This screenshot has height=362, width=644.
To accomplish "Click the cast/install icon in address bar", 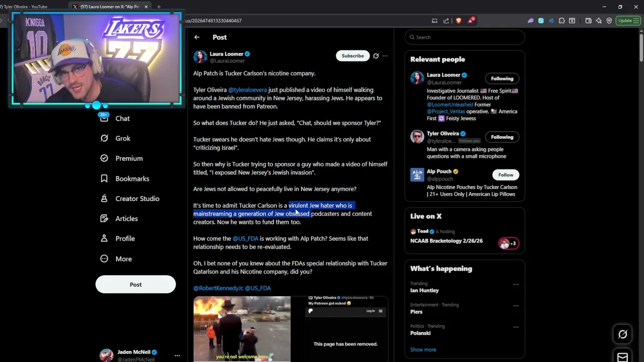I will click(434, 21).
